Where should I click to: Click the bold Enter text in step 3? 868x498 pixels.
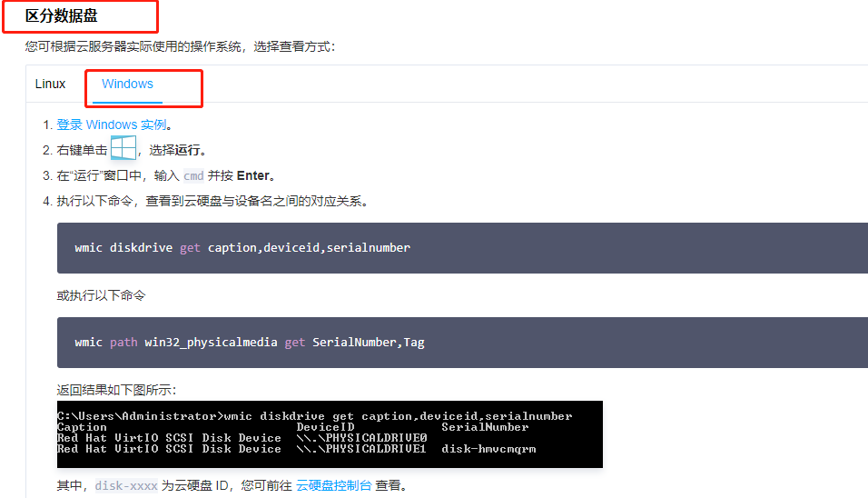click(254, 176)
